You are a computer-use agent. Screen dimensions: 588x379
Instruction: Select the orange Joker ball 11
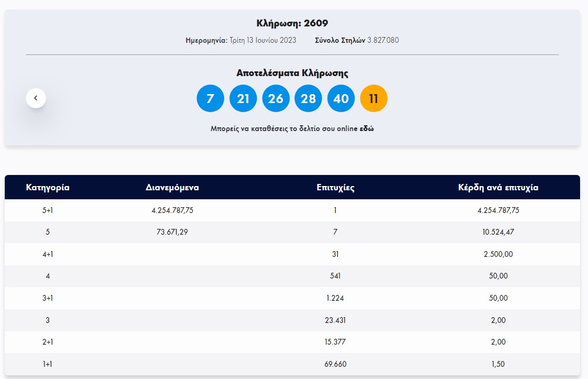coord(374,98)
